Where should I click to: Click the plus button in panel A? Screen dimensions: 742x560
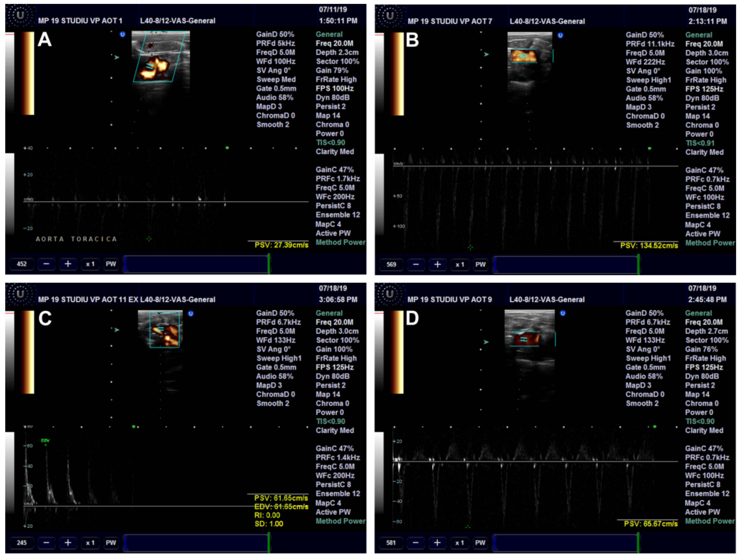tap(68, 264)
